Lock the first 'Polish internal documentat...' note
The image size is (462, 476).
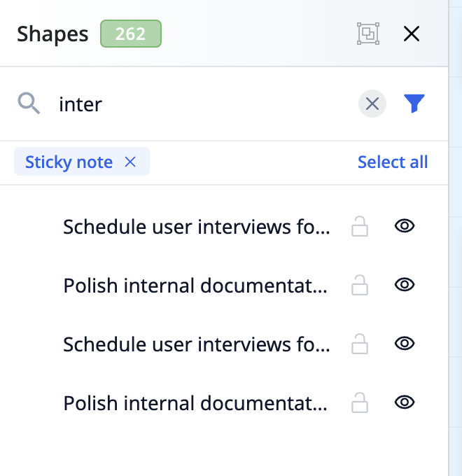pyautogui.click(x=360, y=285)
